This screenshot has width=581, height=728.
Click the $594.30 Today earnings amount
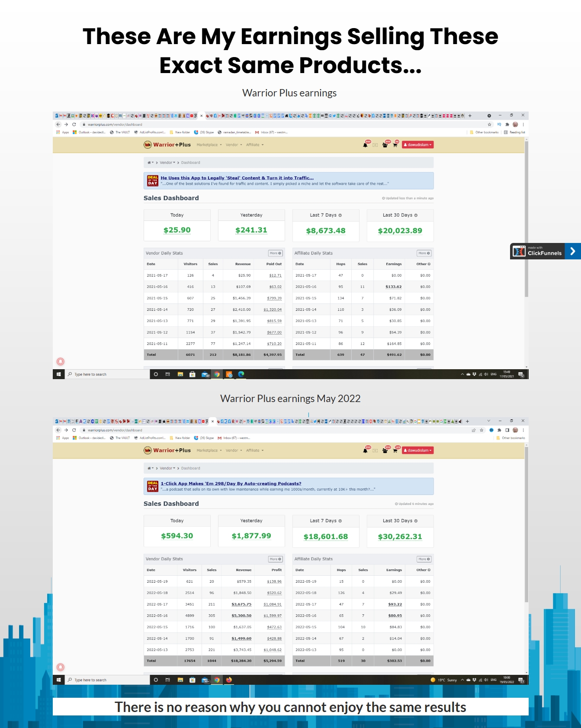[x=177, y=536]
